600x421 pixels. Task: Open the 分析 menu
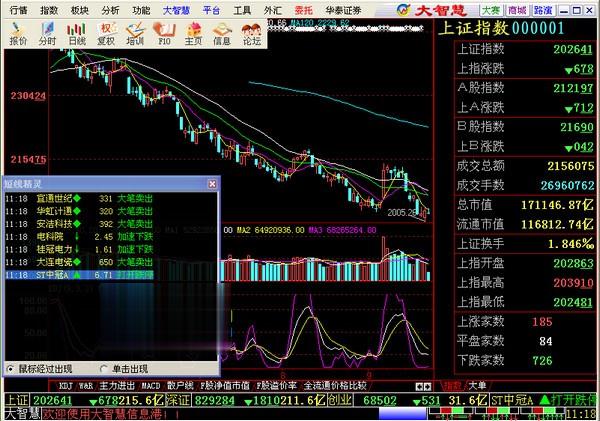pyautogui.click(x=110, y=10)
